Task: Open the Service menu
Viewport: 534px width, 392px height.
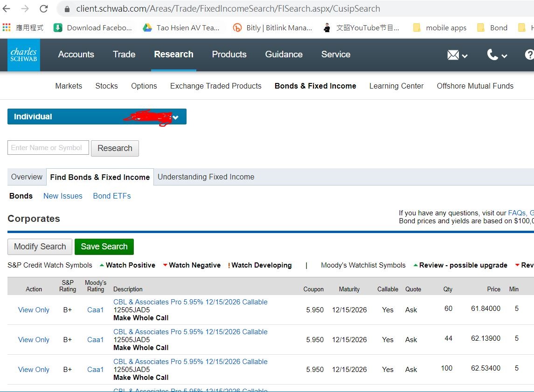Action: point(336,55)
